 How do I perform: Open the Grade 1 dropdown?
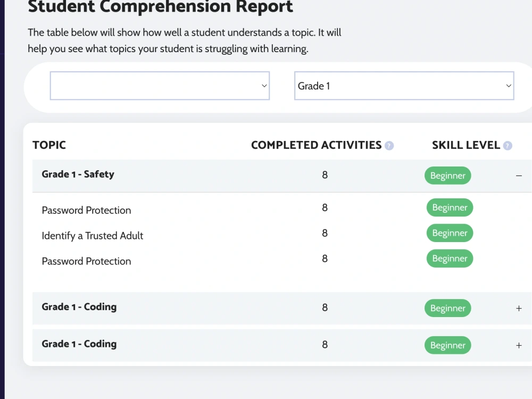click(404, 86)
